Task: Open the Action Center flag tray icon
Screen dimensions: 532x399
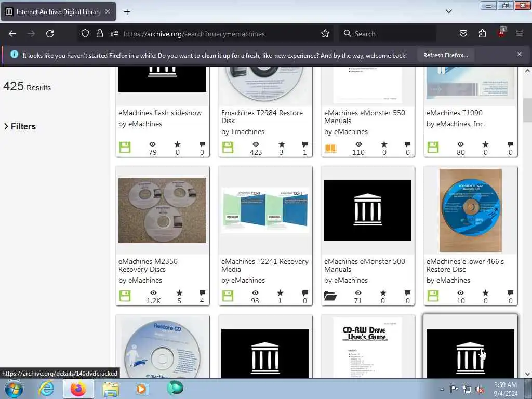Action: pos(454,389)
